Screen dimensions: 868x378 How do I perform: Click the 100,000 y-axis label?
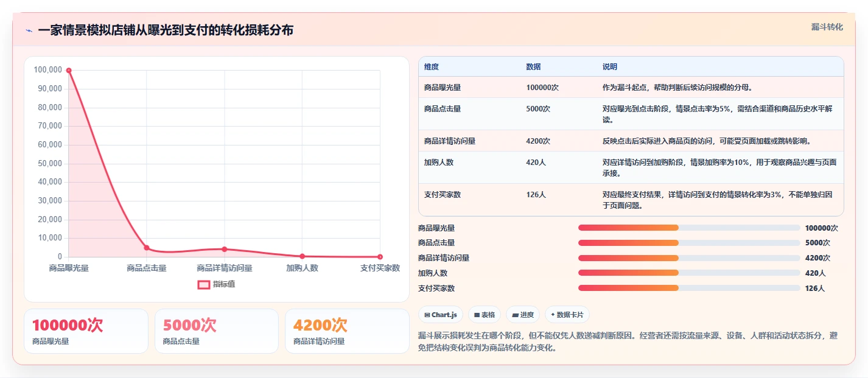[48, 70]
